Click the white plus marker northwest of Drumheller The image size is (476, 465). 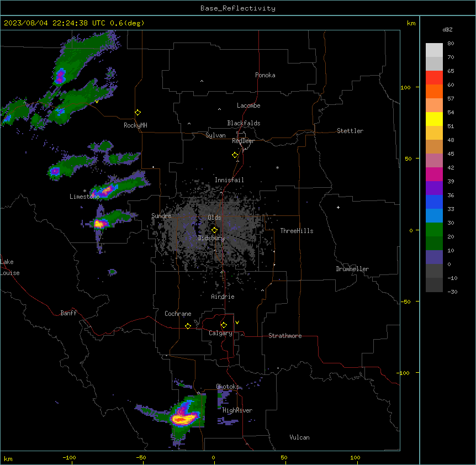coord(338,207)
